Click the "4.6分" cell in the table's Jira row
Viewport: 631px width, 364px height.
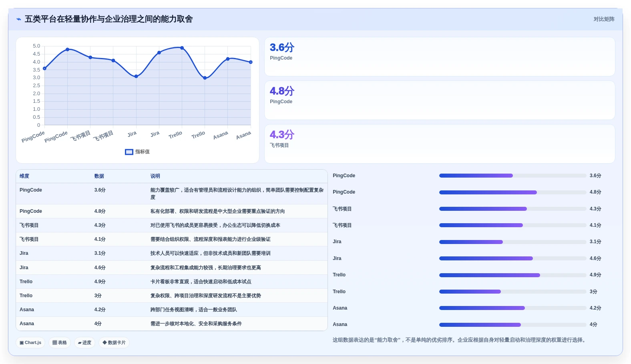click(x=100, y=268)
